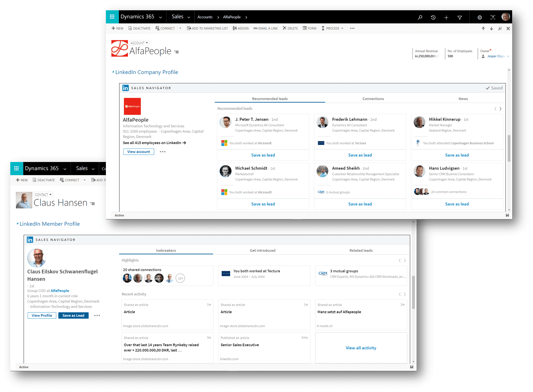Image resolution: width=533 pixels, height=392 pixels.
Task: Open record menu icon beside AlfaPeople title
Action: [x=176, y=52]
